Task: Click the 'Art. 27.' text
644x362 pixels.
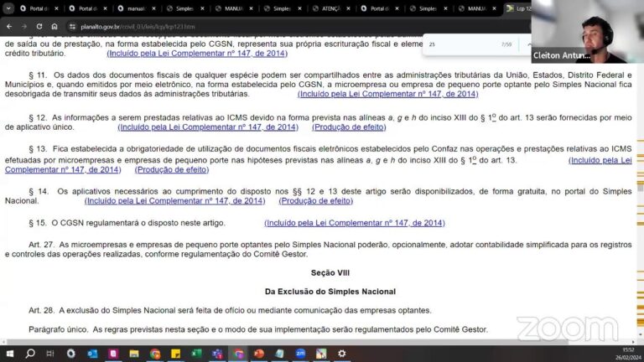Action: click(41, 245)
